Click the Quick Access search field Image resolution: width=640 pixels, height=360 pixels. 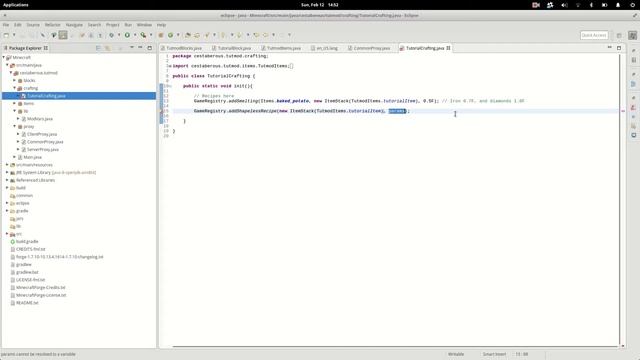click(x=594, y=35)
